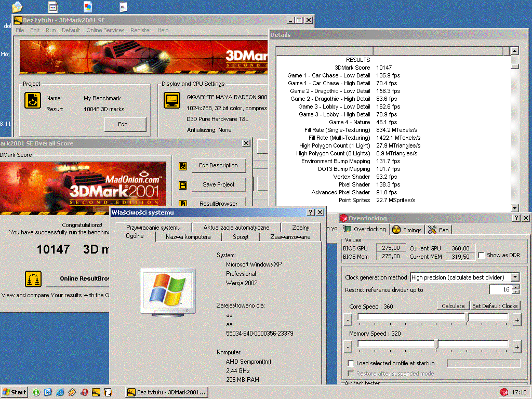The image size is (532, 399).
Task: Open Clock generation method dropdown
Action: 515,277
